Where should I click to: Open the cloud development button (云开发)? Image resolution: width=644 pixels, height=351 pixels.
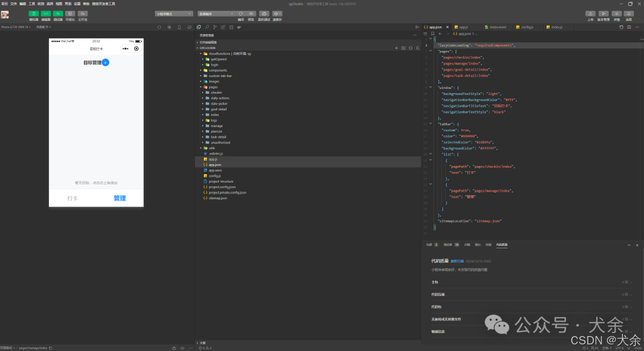82,14
